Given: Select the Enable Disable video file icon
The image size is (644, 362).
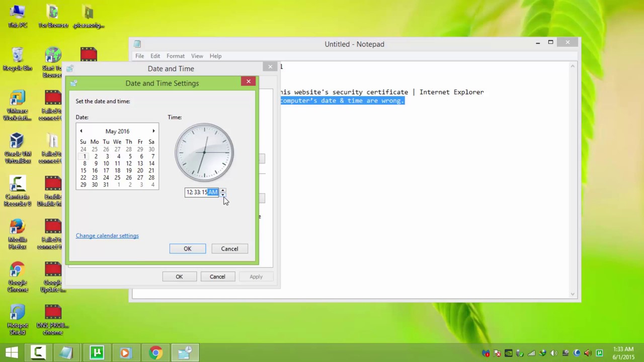Looking at the screenshot, I should click(x=53, y=191).
